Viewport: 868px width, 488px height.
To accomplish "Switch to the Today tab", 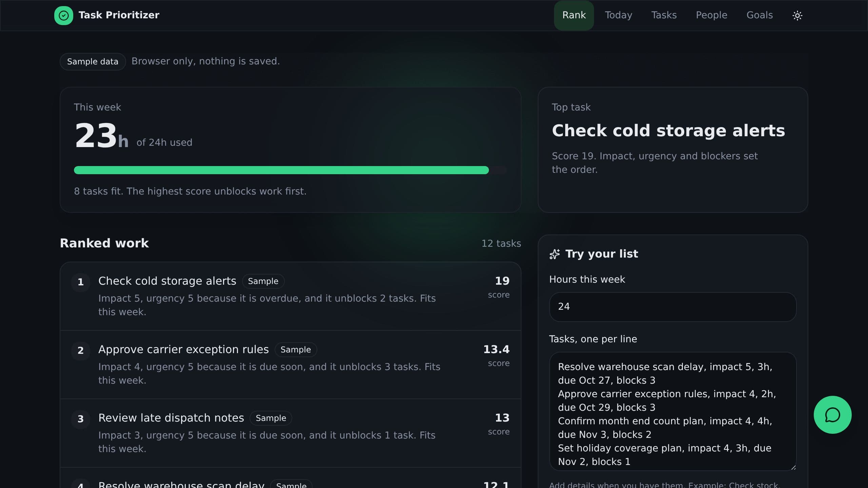I will pos(618,15).
